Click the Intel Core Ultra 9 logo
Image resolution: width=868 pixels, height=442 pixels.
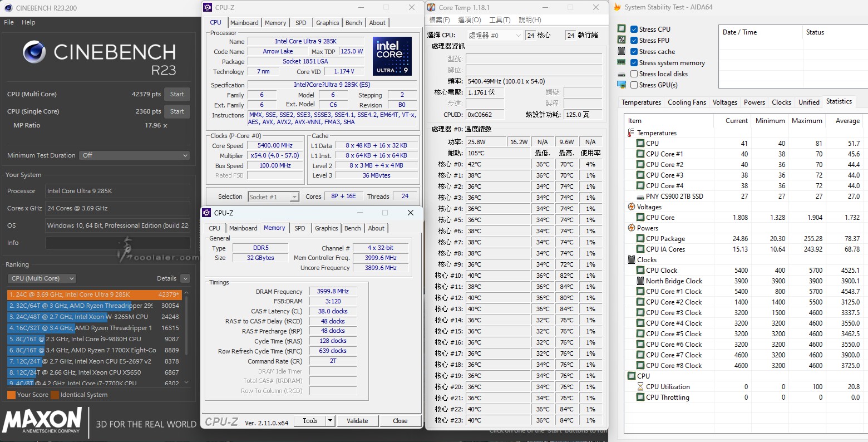coord(392,56)
